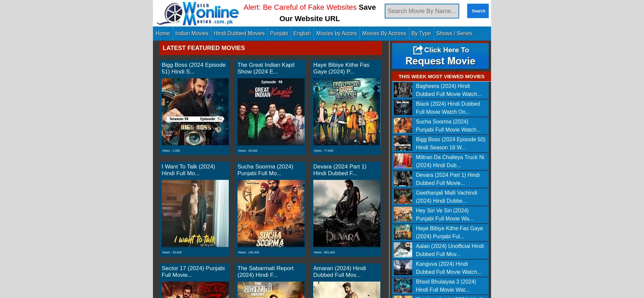
Task: Click the blue Search button
Action: click(x=478, y=11)
